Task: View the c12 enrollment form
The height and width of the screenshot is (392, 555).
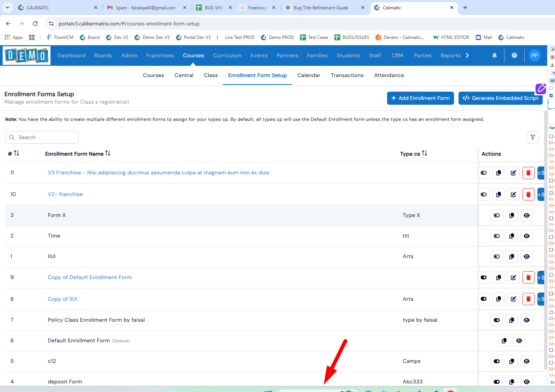Action: point(527,361)
